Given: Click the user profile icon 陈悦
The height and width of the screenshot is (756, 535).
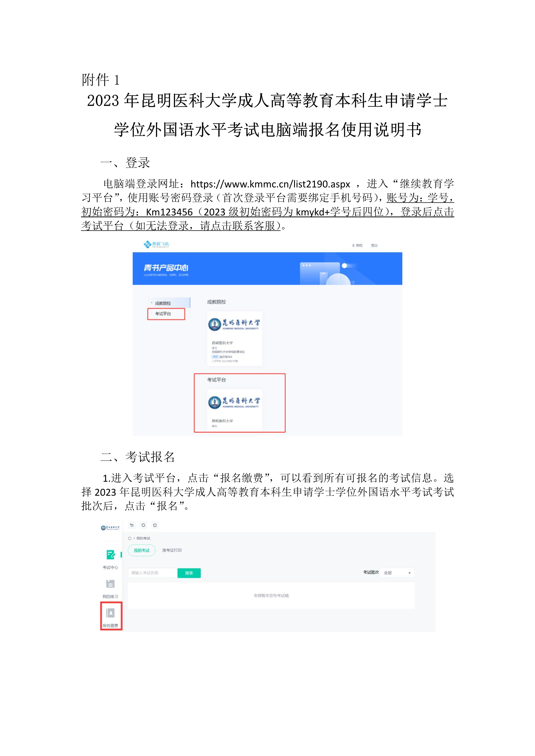Looking at the screenshot, I should 357,246.
